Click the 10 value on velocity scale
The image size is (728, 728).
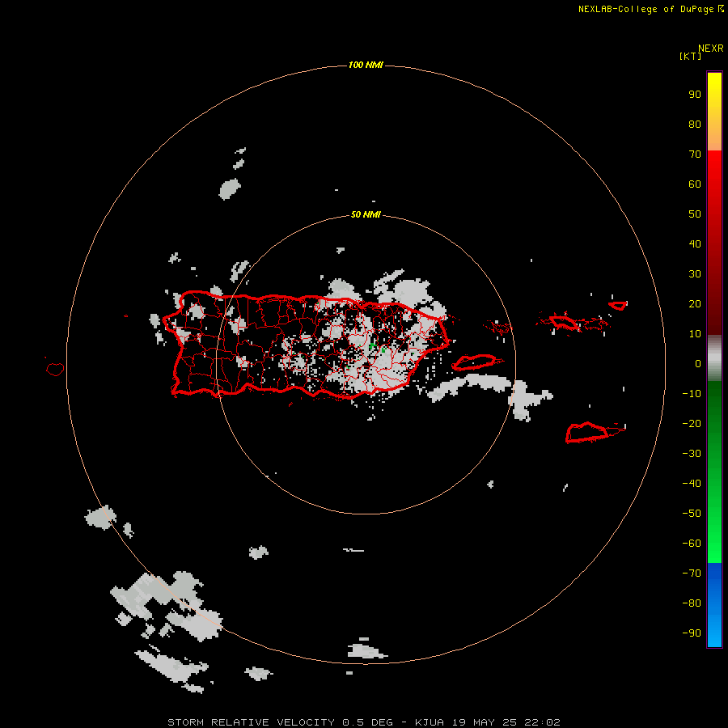tap(695, 334)
